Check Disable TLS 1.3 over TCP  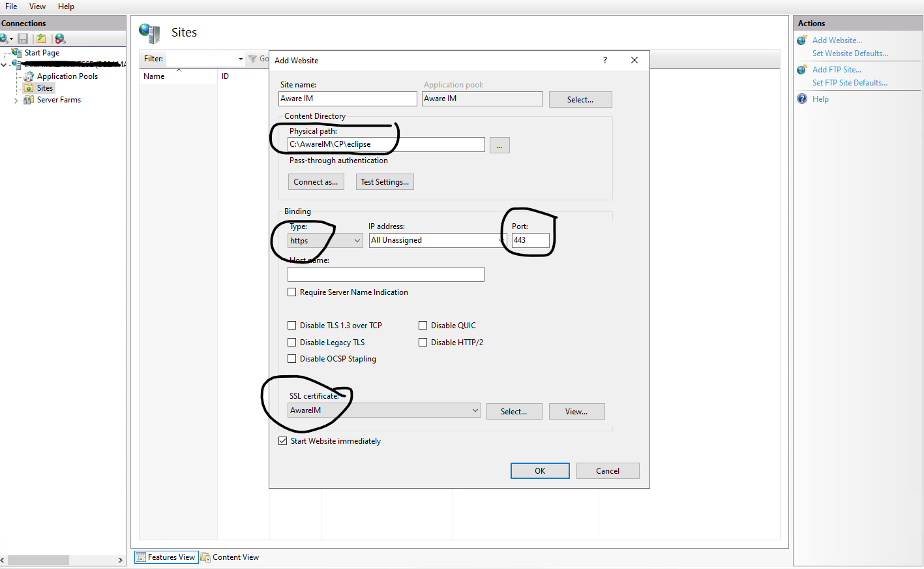[x=292, y=325]
